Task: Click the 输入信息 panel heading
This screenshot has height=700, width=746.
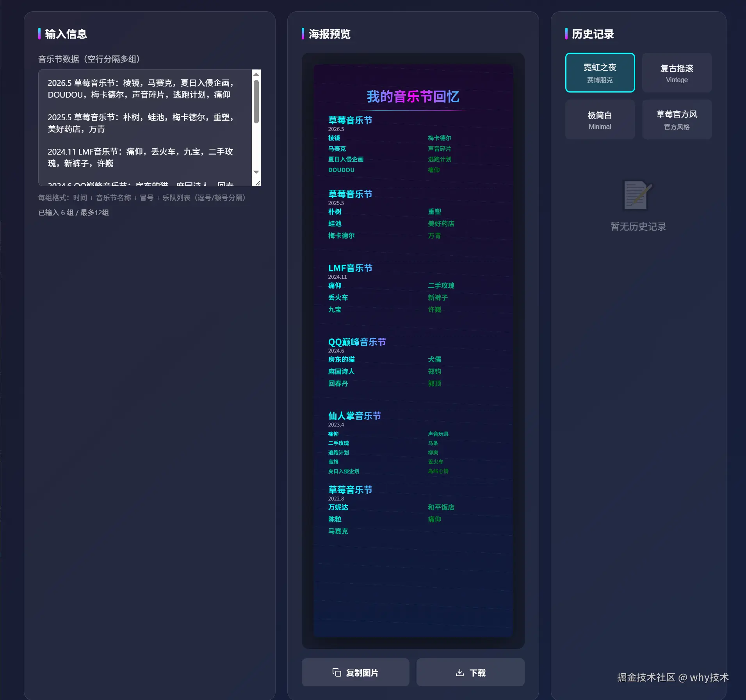Action: click(66, 34)
